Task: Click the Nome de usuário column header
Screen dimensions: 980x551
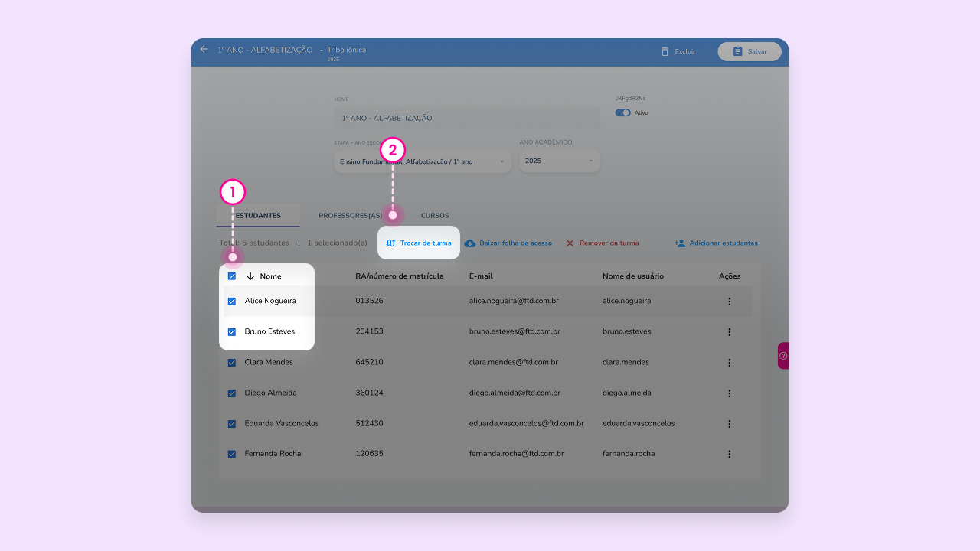Action: 633,276
